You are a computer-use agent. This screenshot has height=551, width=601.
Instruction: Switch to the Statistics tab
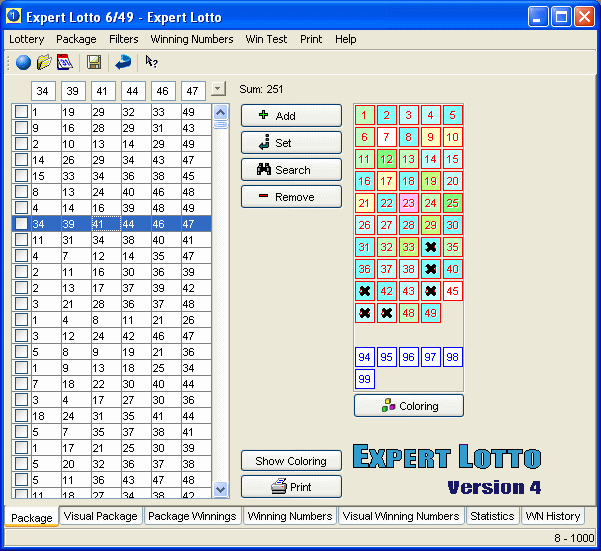point(492,516)
